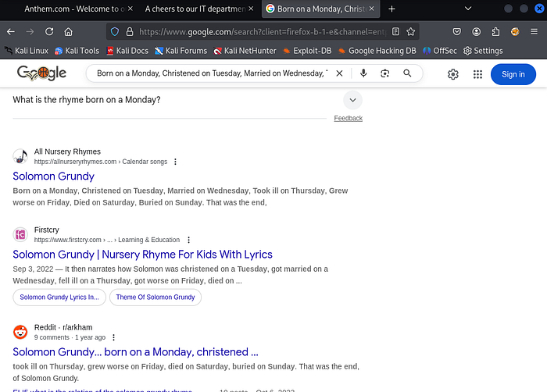The width and height of the screenshot is (547, 392).
Task: Open the OffSec bookmark
Action: (x=439, y=51)
